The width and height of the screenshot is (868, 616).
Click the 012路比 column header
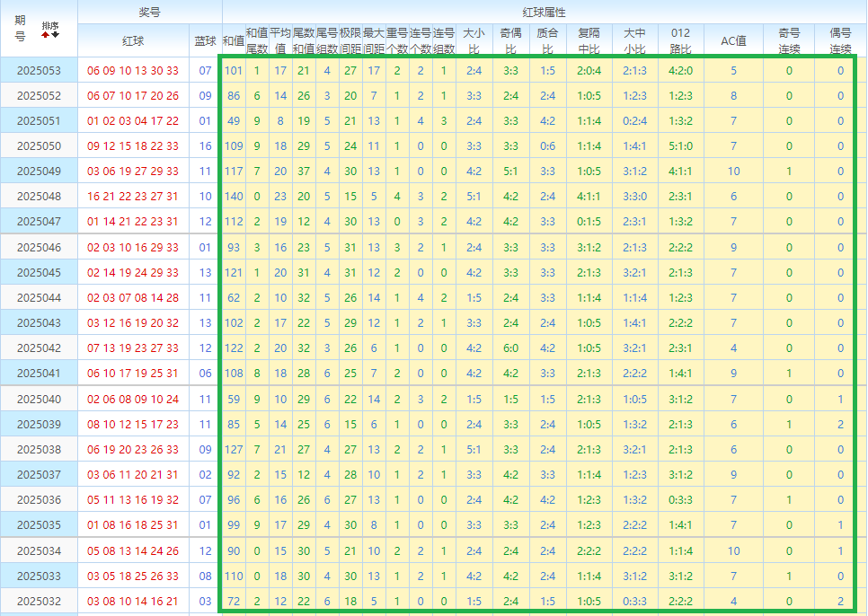(681, 40)
